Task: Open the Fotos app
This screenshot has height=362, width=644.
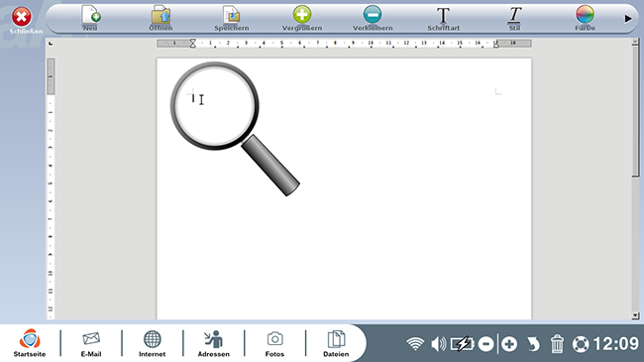Action: (274, 343)
